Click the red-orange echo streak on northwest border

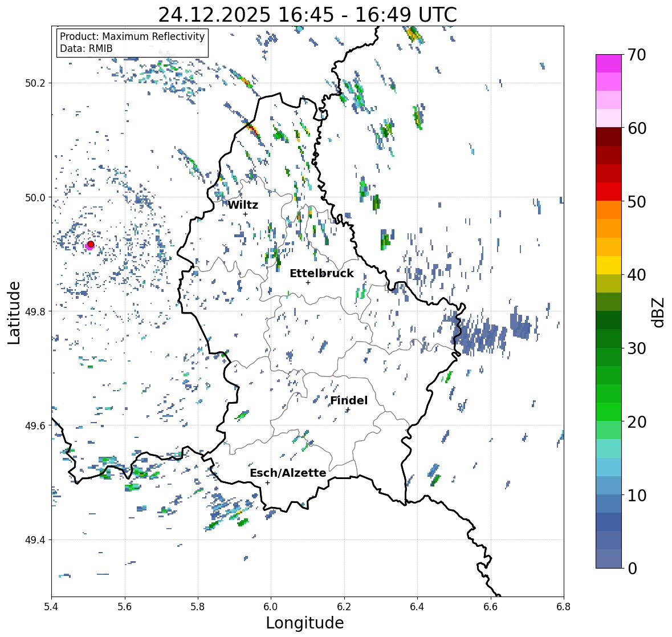[x=252, y=129]
